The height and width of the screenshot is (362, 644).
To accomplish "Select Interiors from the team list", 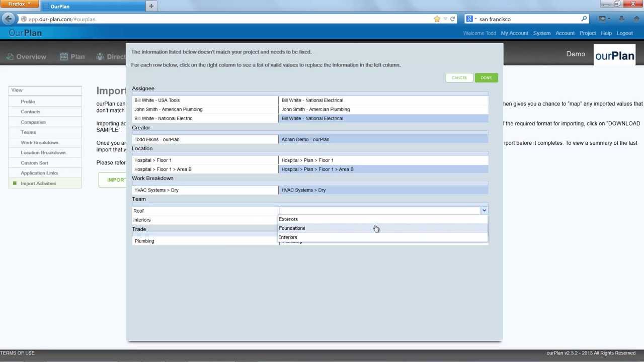I will (383, 237).
